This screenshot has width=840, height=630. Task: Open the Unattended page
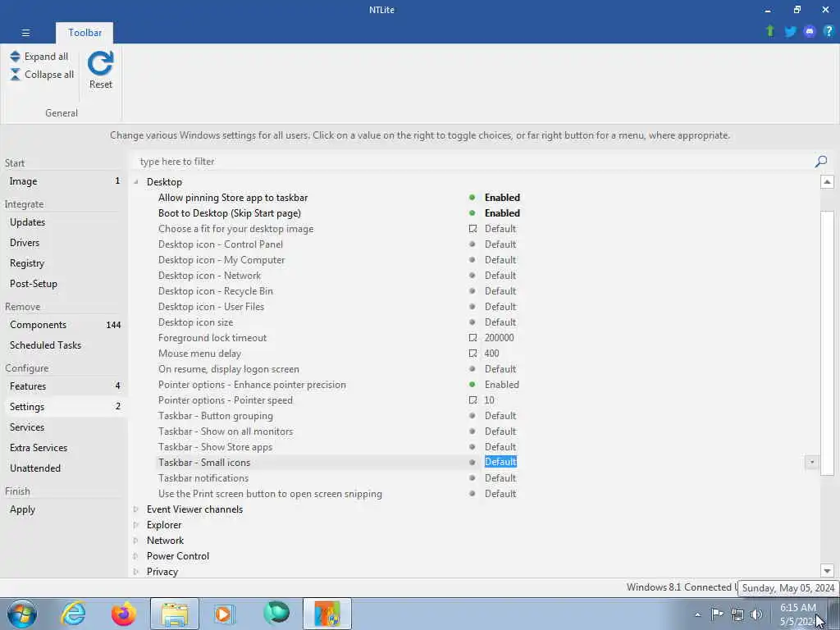click(64, 468)
